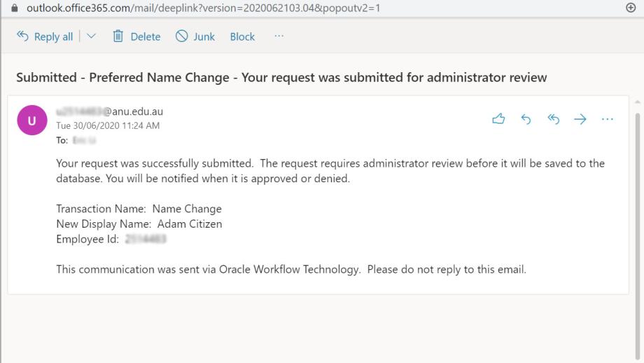This screenshot has height=363, width=644.
Task: Click the Like thumbs-up icon
Action: [498, 119]
